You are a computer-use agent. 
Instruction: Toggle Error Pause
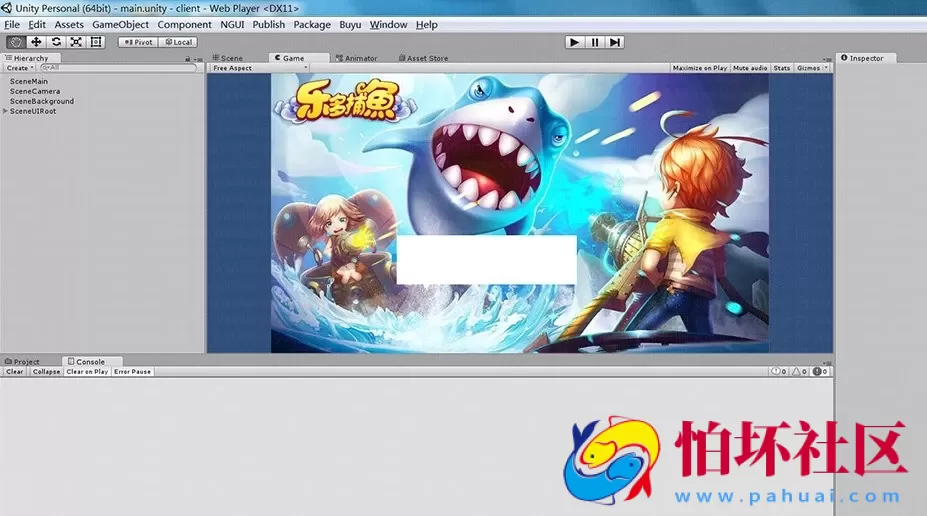[x=132, y=372]
